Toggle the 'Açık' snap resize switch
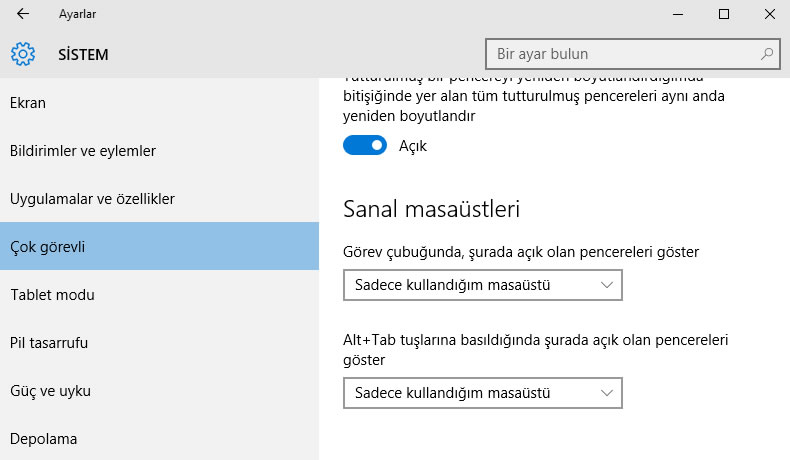 [365, 145]
